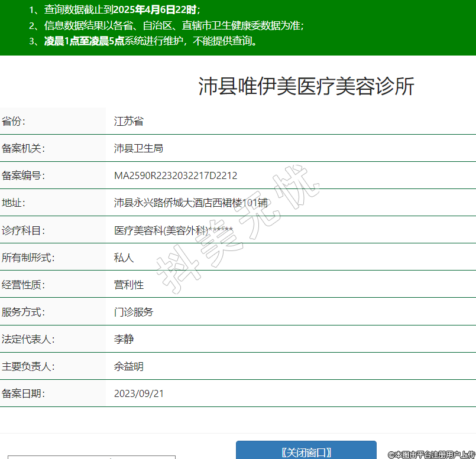The image size is (476, 459).
Task: Click the province value 江苏省
Action: (129, 121)
